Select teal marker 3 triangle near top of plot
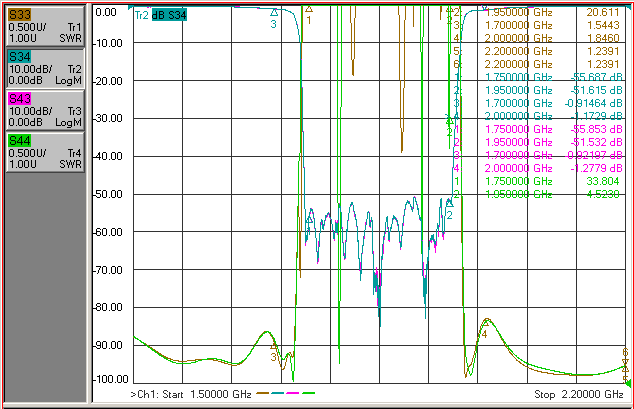Viewport: 634px width, 409px height. point(274,13)
